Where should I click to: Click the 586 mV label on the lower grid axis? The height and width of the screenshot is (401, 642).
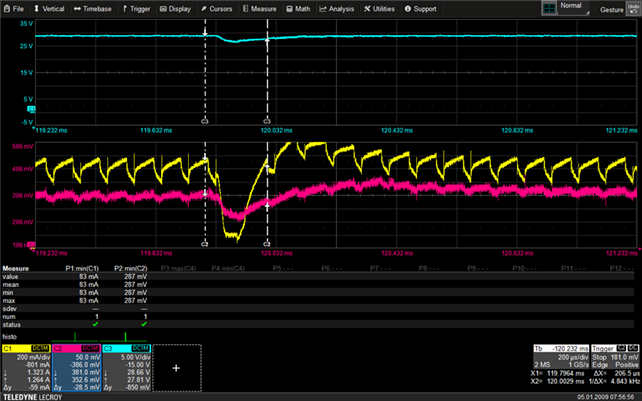pos(23,146)
